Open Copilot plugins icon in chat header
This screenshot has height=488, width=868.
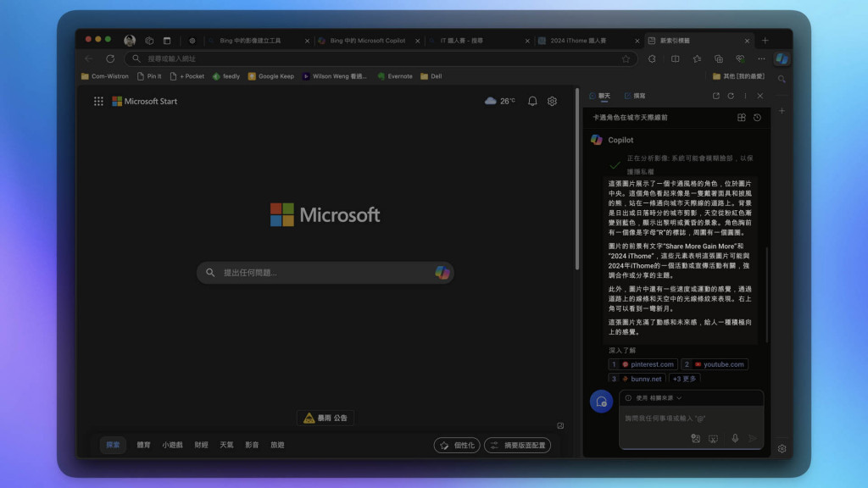[x=741, y=117]
